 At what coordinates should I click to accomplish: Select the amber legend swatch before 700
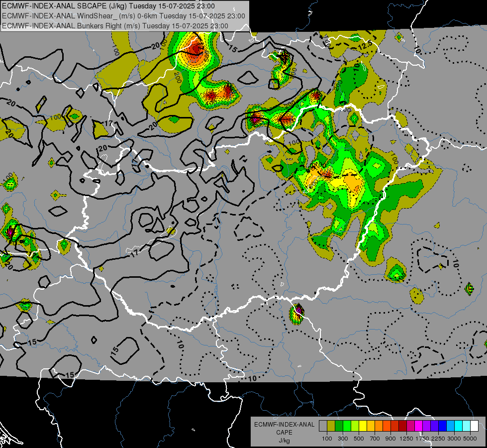point(371,426)
